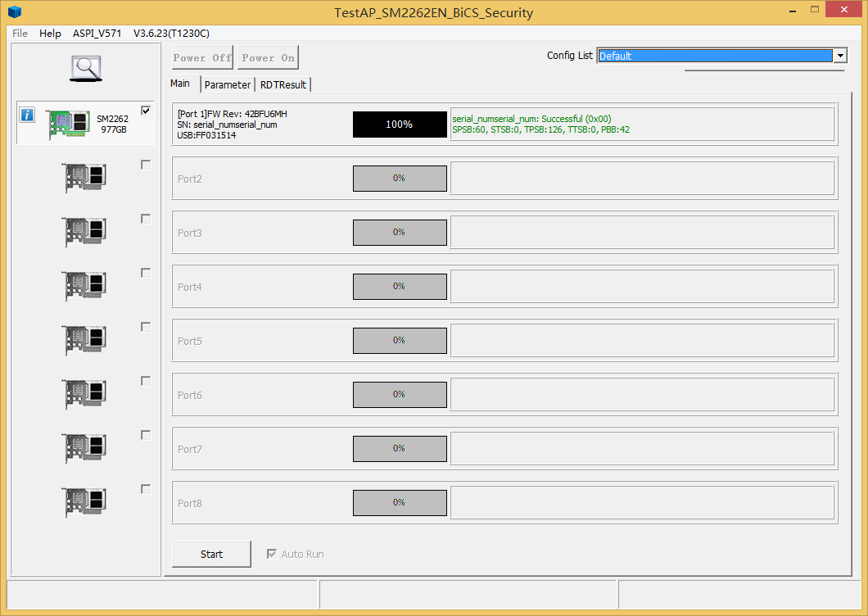
Task: Toggle the Auto Run checkbox
Action: coord(272,555)
